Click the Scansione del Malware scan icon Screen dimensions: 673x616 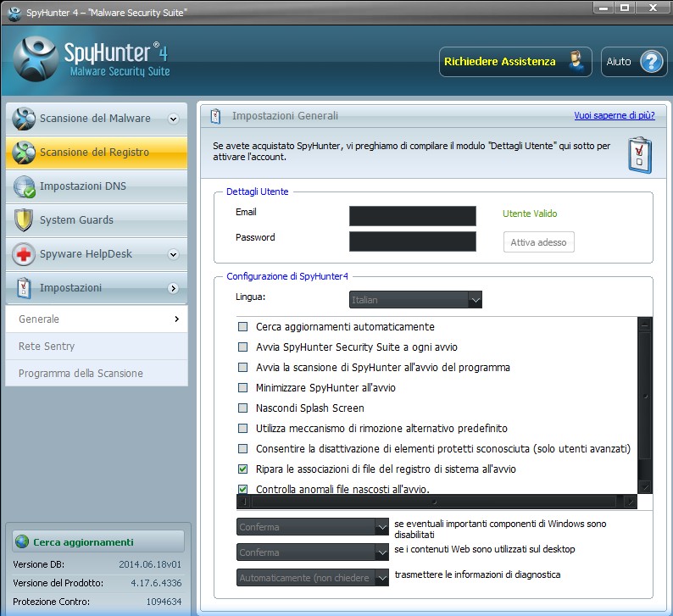pos(24,119)
